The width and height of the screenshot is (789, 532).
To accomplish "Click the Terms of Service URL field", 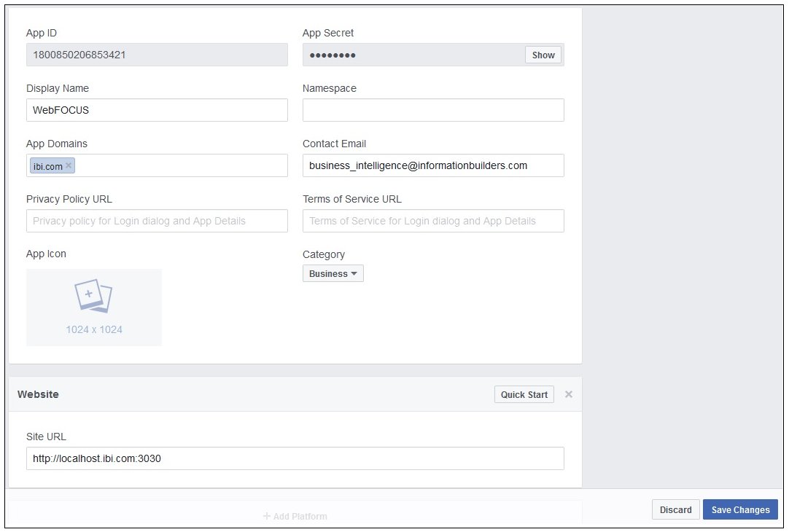I will [433, 221].
